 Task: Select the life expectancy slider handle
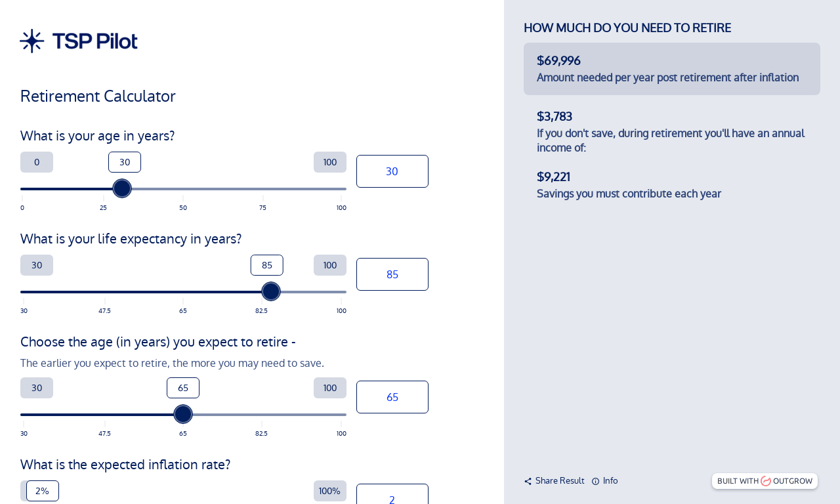click(271, 291)
